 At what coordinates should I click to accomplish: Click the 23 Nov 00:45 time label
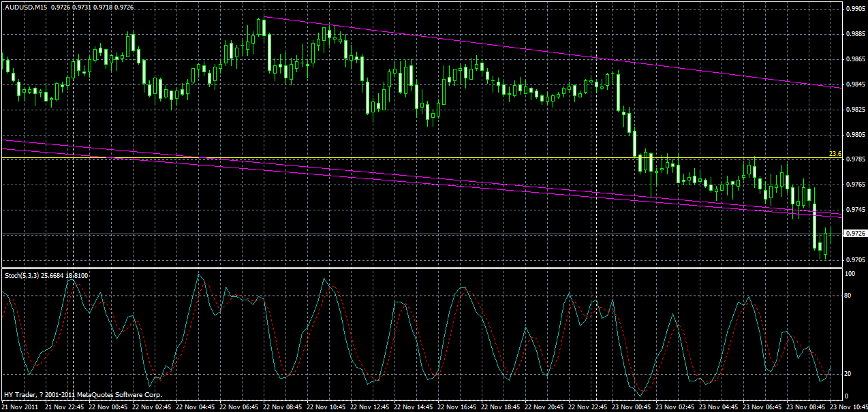point(632,407)
